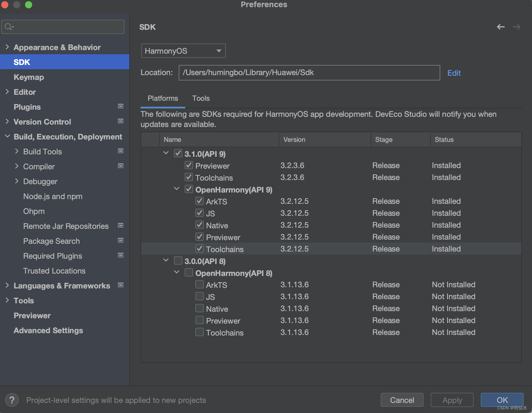The height and width of the screenshot is (413, 532).
Task: Click project-level icon next to Package Search
Action: [121, 240]
